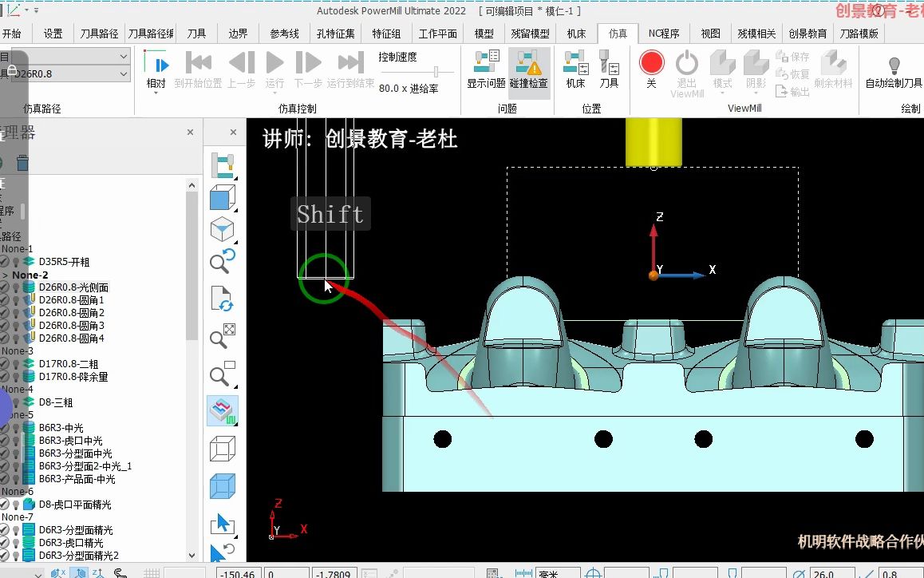Image resolution: width=924 pixels, height=578 pixels.
Task: Switch to the 开始 (Home) ribbon tab
Action: (12, 34)
